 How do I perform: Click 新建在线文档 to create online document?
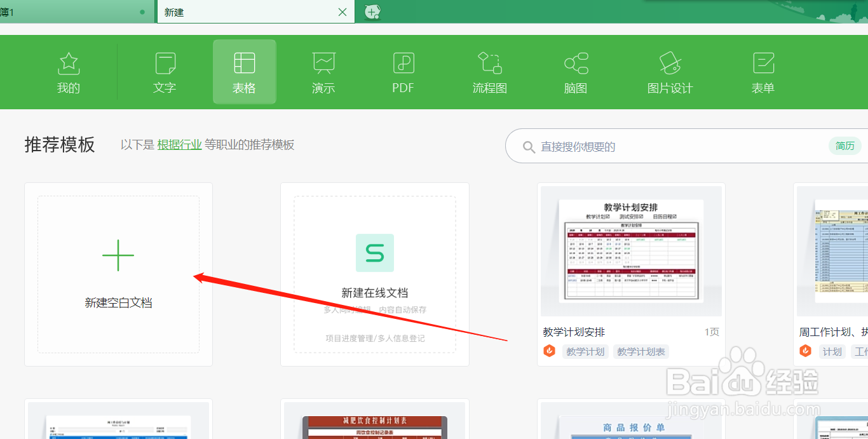375,273
